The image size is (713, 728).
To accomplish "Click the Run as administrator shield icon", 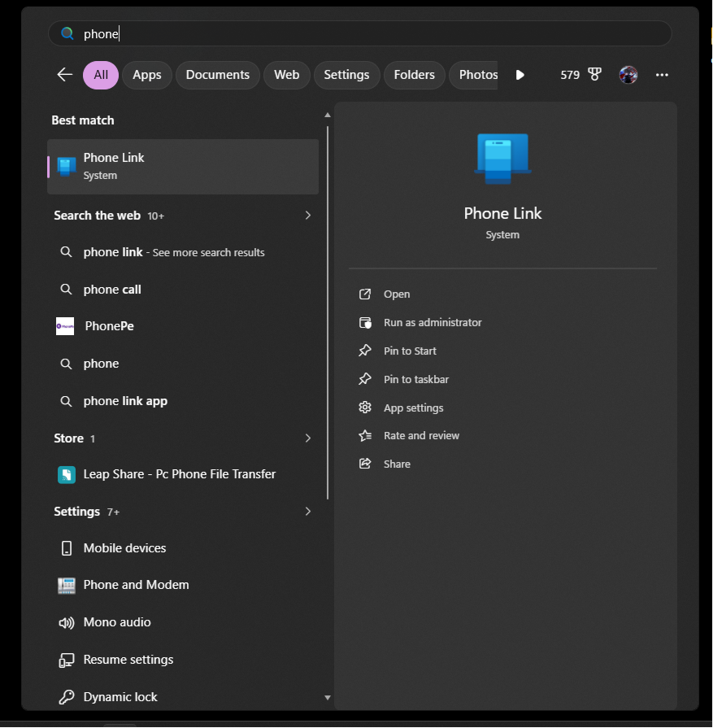I will [365, 323].
